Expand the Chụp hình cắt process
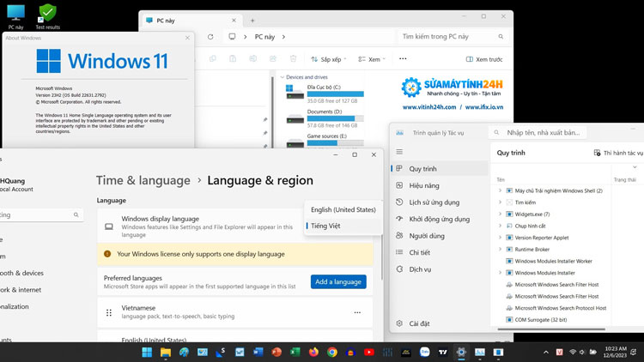Image resolution: width=644 pixels, height=362 pixels. 500,226
